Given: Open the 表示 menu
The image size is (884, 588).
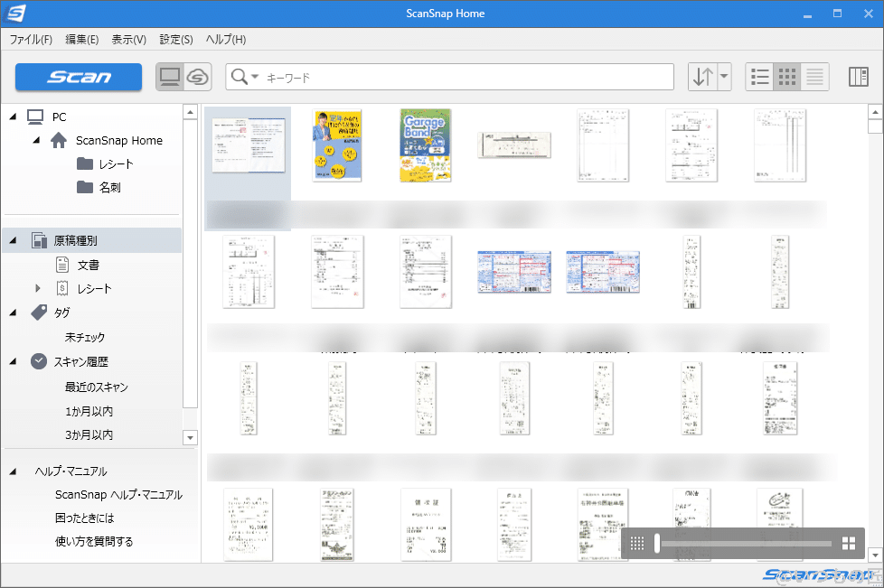Looking at the screenshot, I should pos(128,39).
